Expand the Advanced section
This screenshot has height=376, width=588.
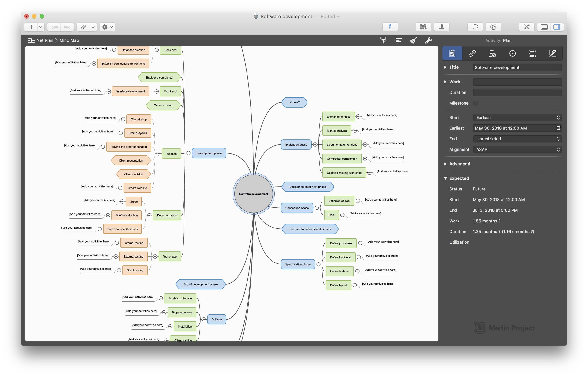445,164
